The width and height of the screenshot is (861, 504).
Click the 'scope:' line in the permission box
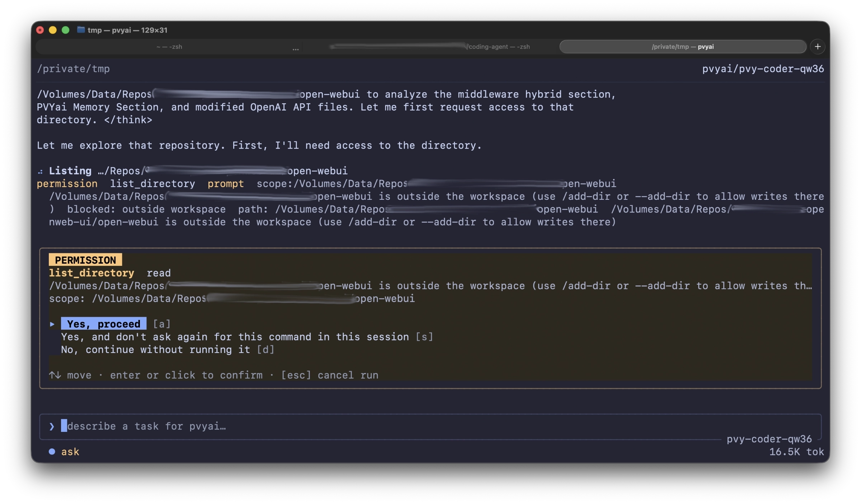tap(232, 298)
